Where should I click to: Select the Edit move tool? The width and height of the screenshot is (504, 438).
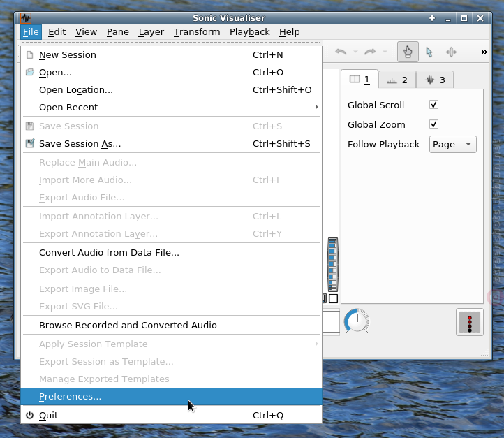(451, 52)
